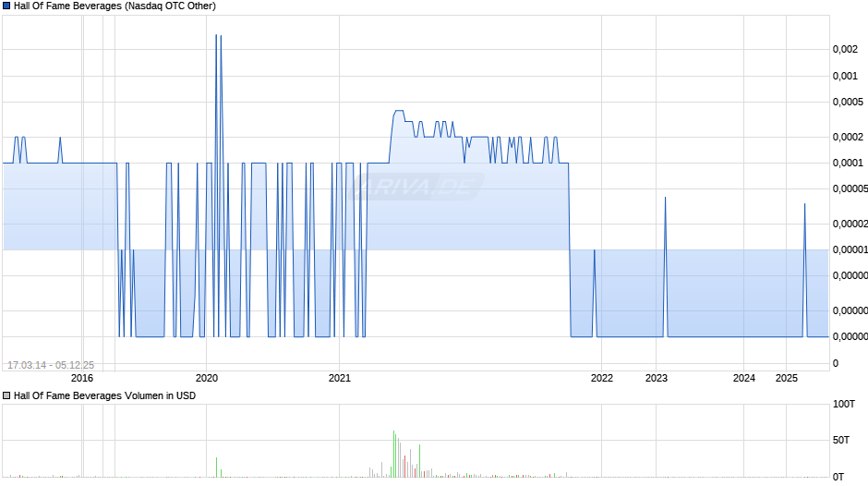Click the 2020 x-axis label
The image size is (868, 486).
tap(207, 379)
